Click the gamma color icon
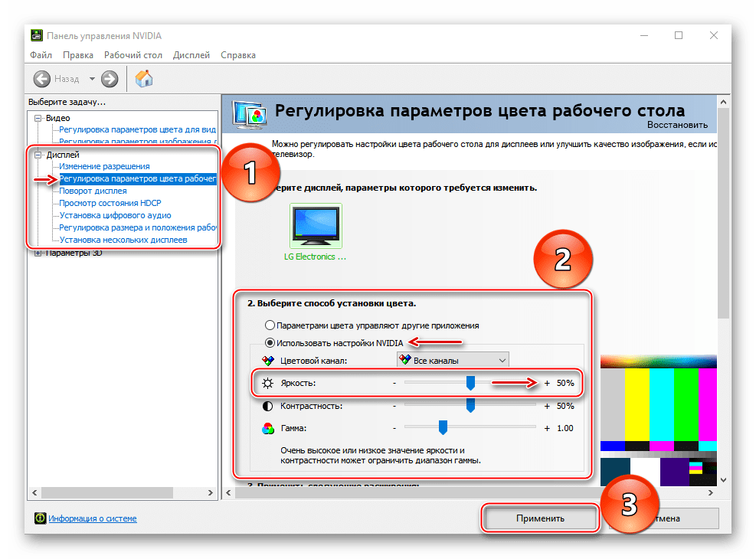This screenshot has height=559, width=756. 267,428
